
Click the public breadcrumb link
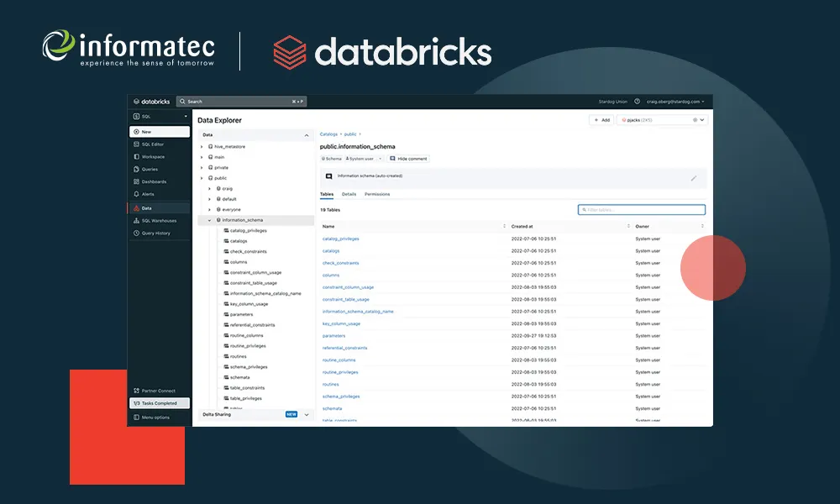350,134
